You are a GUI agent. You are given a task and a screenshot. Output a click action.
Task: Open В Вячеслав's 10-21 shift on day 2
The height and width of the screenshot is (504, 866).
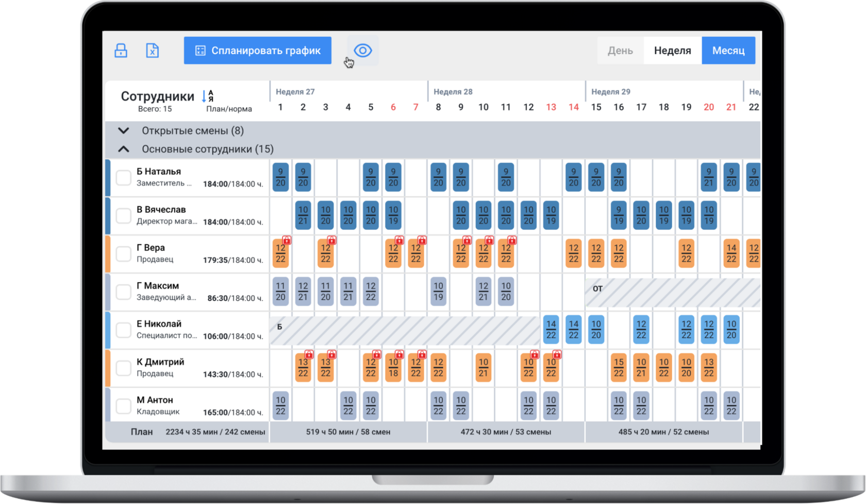click(303, 215)
